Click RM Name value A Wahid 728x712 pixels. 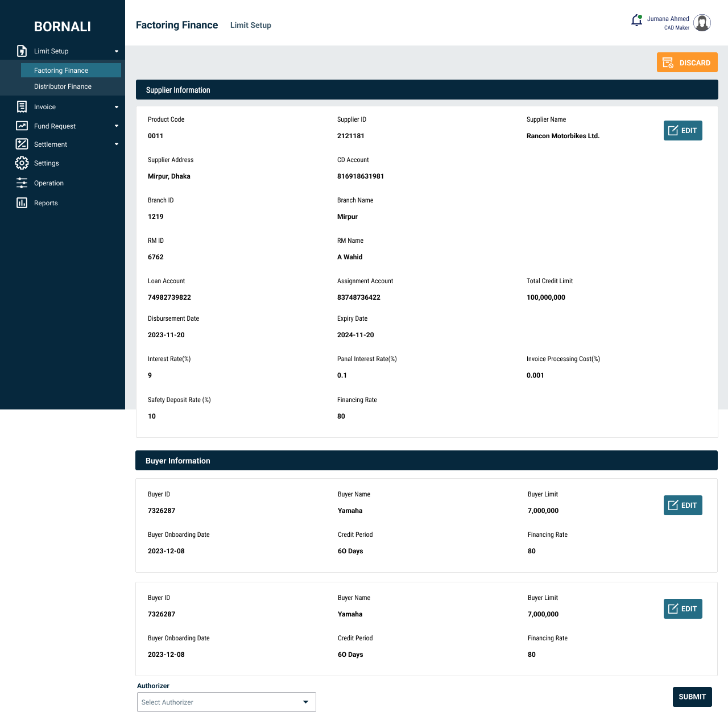350,257
